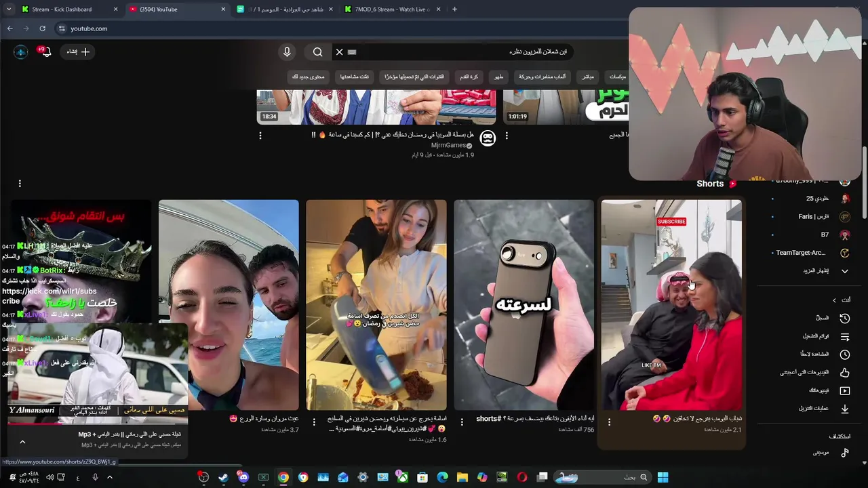868x488 pixels.
Task: Open File Explorer from the taskbar
Action: click(x=462, y=477)
